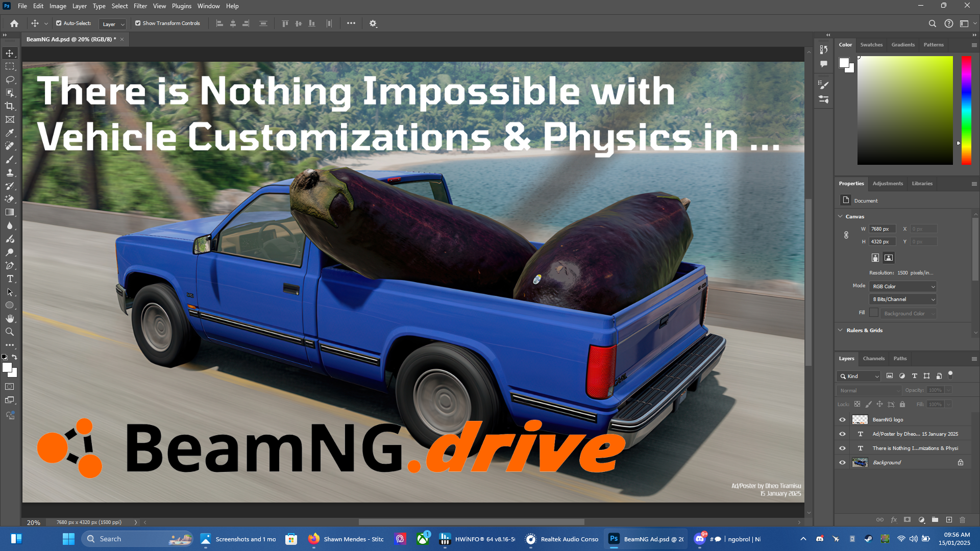Click the Search icon in options bar

tap(932, 23)
